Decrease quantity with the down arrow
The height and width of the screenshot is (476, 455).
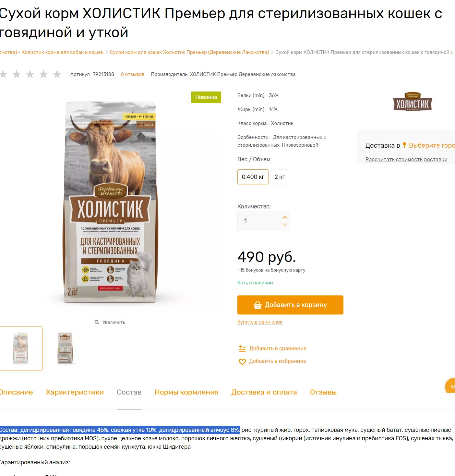click(x=285, y=225)
